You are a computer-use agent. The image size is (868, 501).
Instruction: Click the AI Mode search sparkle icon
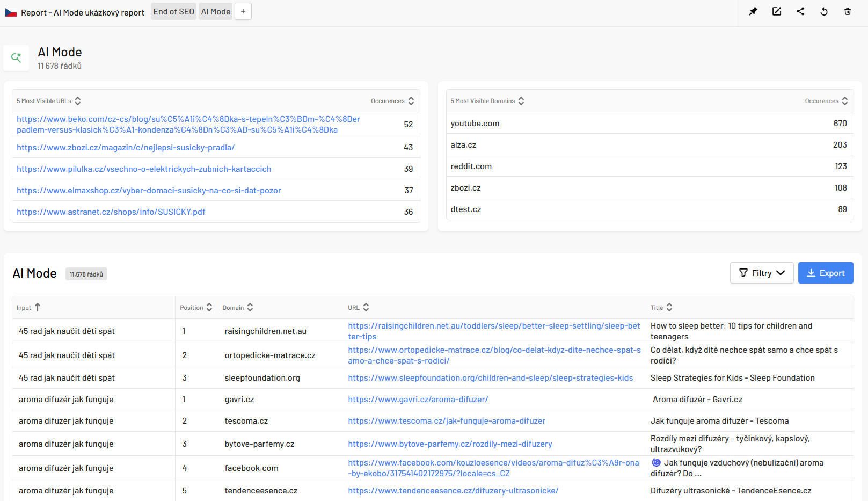coord(16,58)
